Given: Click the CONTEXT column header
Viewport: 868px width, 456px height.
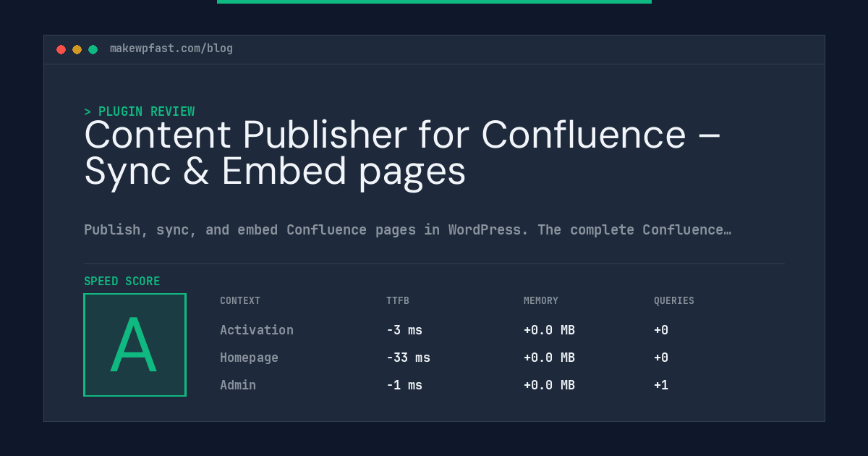Looking at the screenshot, I should (240, 301).
